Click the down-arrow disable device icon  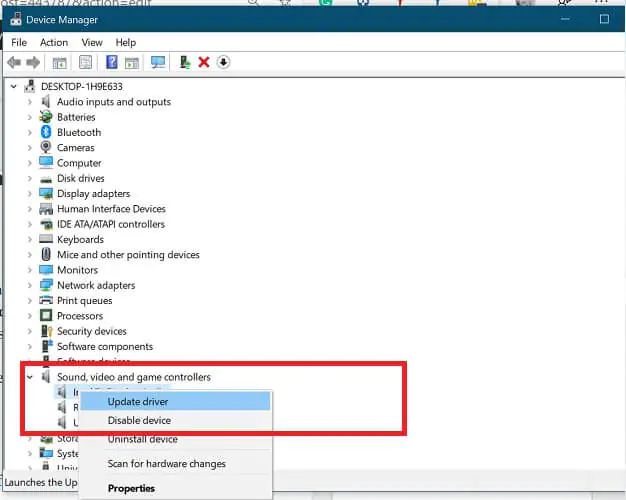pyautogui.click(x=224, y=62)
